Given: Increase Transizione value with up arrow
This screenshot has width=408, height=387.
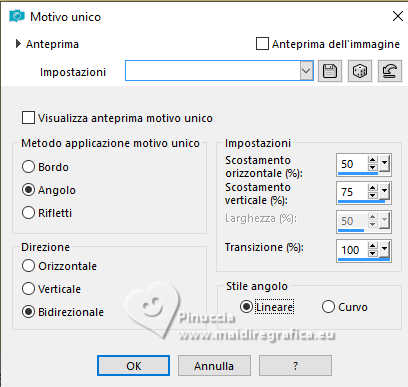Looking at the screenshot, I should point(372,246).
